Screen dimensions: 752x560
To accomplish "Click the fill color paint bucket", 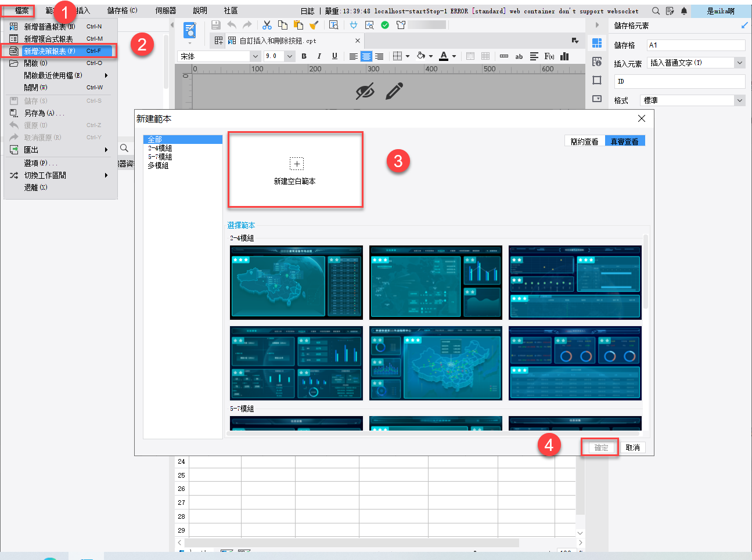I will [421, 56].
